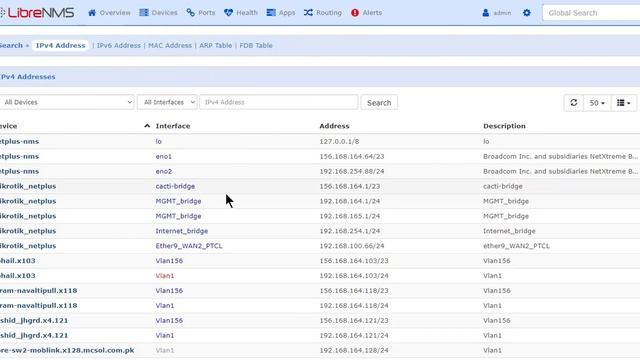Open greyed Vlan1 link for 192.168.164.128/24

pos(164,350)
